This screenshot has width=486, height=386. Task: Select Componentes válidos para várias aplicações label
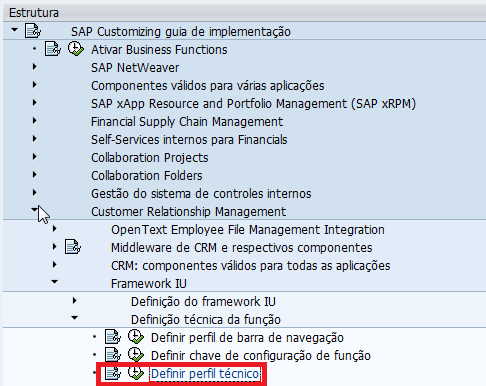[x=208, y=86]
